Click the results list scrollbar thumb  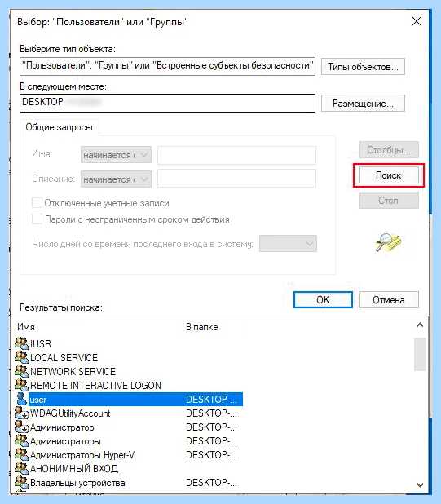[420, 354]
